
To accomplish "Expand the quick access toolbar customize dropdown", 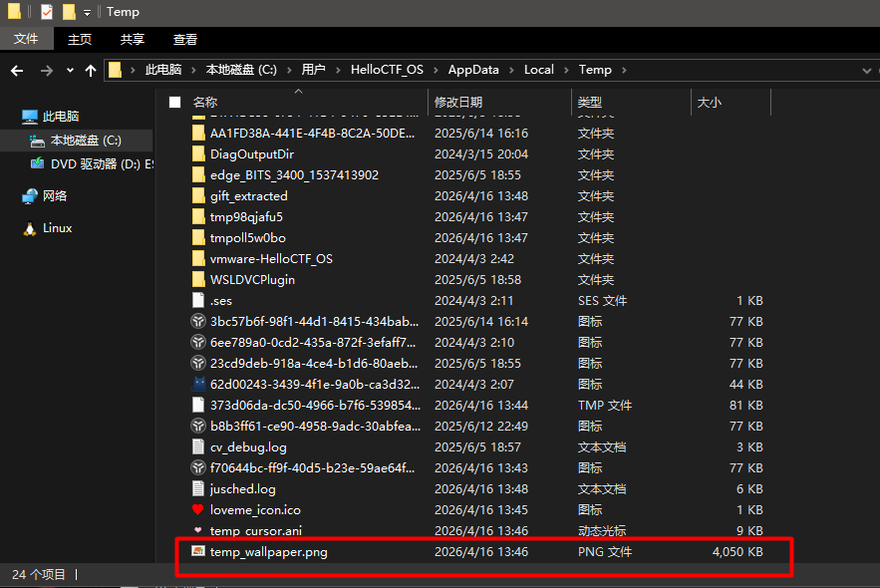I will 88,13.
